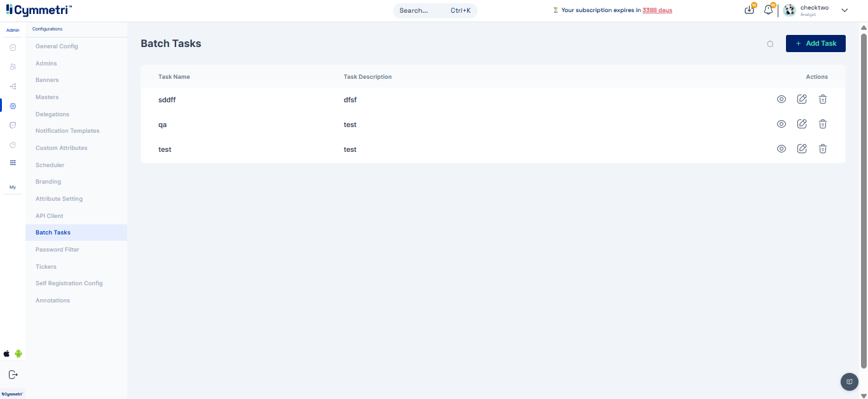868x399 pixels.
Task: View the qa task via eye icon
Action: 782,124
